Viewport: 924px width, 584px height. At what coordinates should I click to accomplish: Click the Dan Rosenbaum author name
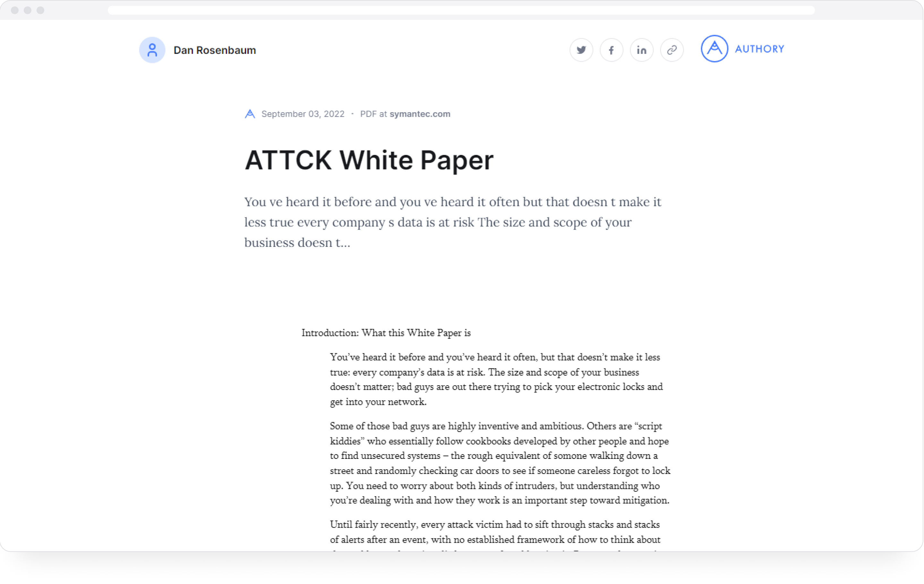[x=215, y=50]
